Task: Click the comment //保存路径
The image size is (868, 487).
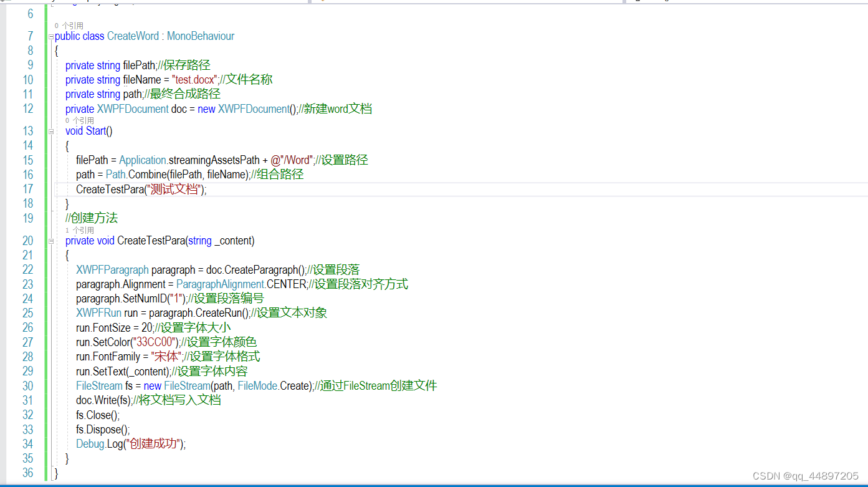Action: (x=184, y=65)
